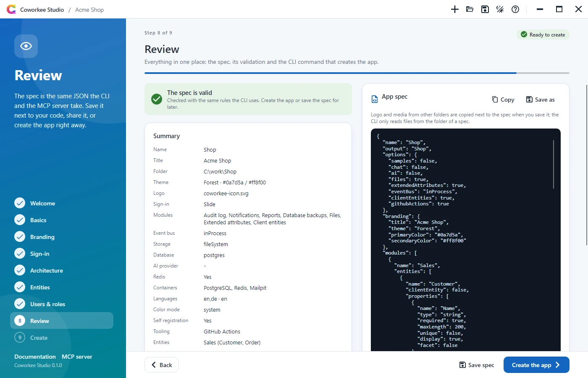The image size is (588, 378).
Task: Click "primaryColor": "#0a7d5a" line in JSON
Action: [426, 235]
